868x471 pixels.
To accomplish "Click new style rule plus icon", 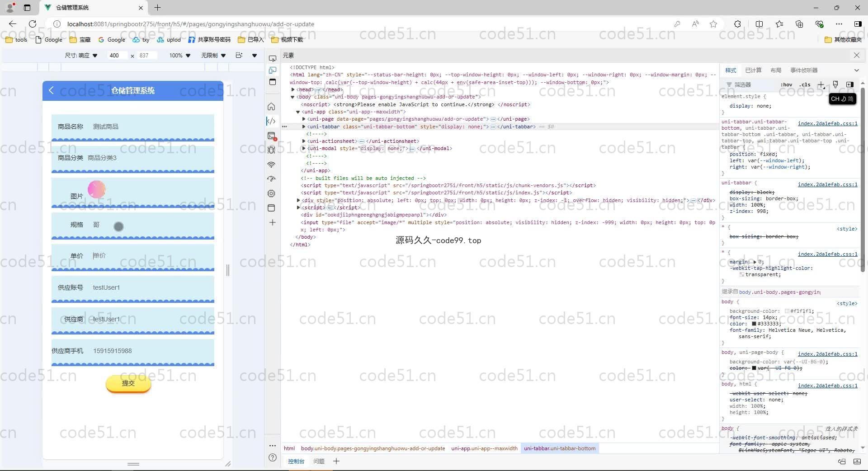I will 821,85.
